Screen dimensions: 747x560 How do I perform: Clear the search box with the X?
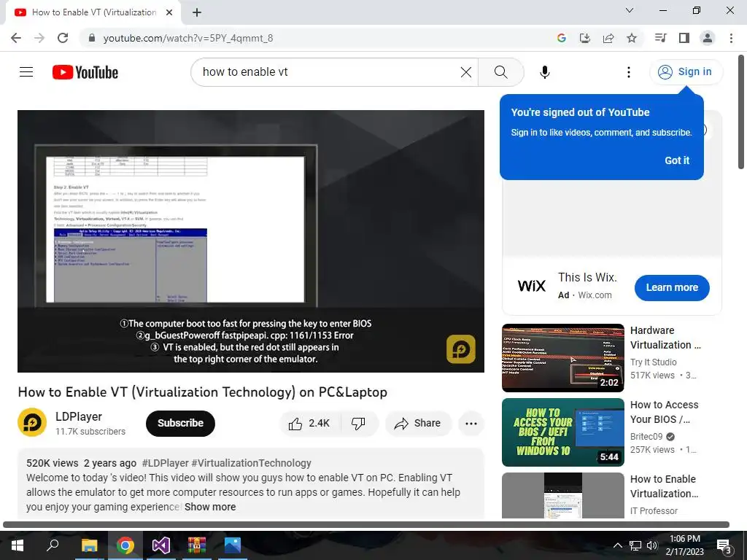[466, 72]
